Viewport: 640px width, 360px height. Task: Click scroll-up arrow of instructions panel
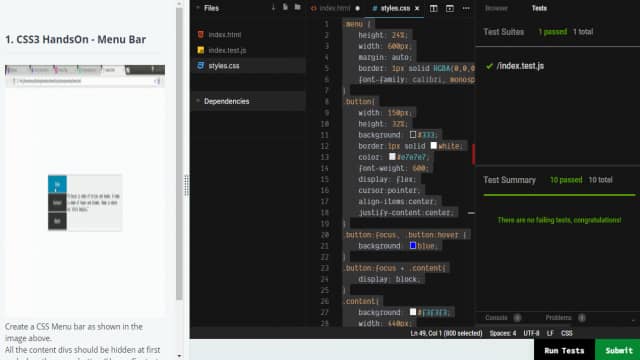click(x=180, y=4)
